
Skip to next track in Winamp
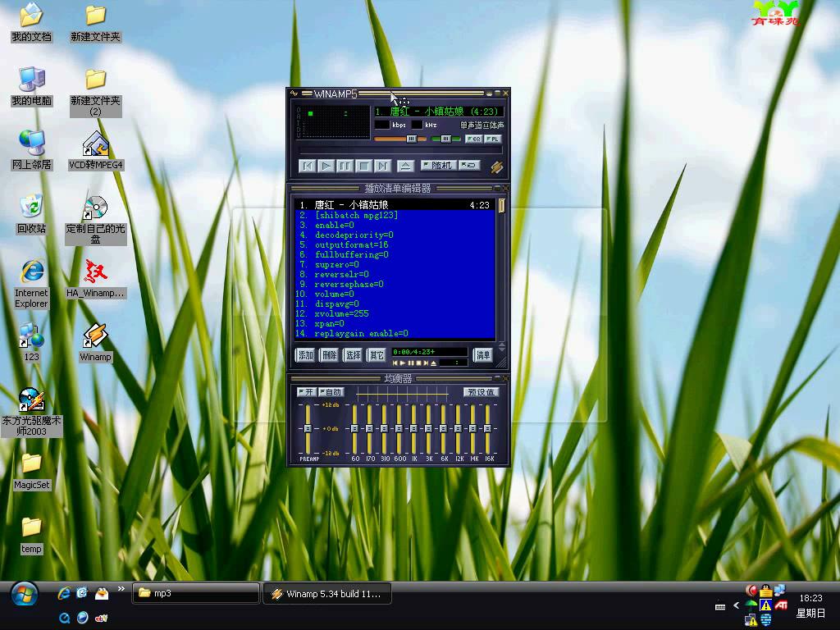point(382,166)
